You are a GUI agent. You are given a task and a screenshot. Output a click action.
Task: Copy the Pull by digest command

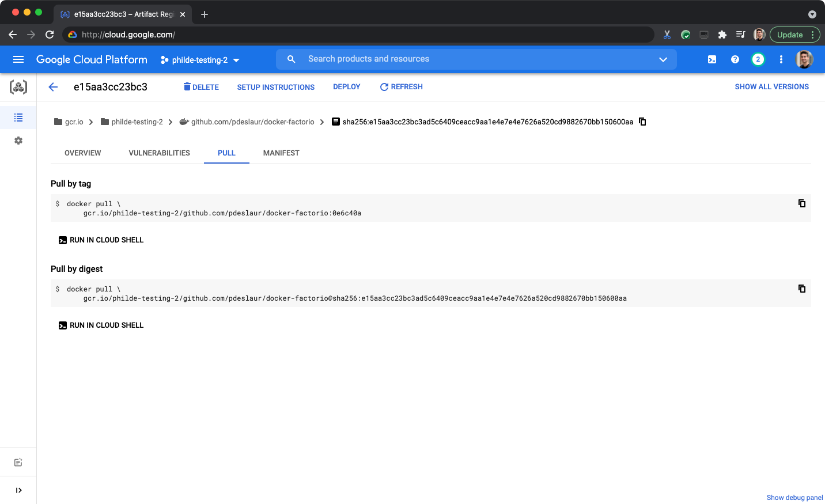tap(802, 289)
